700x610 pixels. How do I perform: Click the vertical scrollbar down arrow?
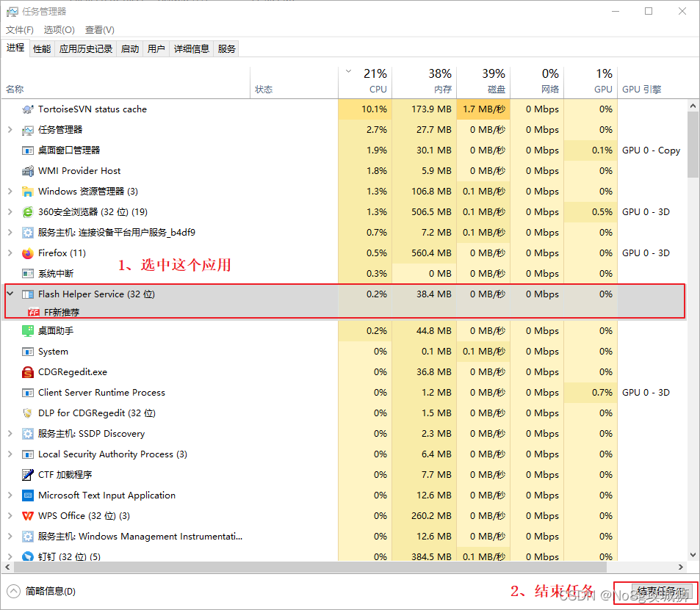point(693,555)
